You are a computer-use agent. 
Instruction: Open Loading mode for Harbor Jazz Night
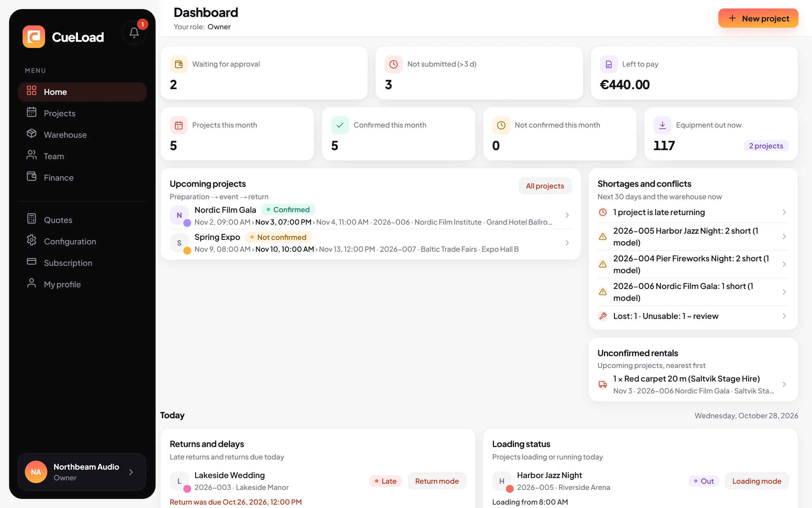757,481
